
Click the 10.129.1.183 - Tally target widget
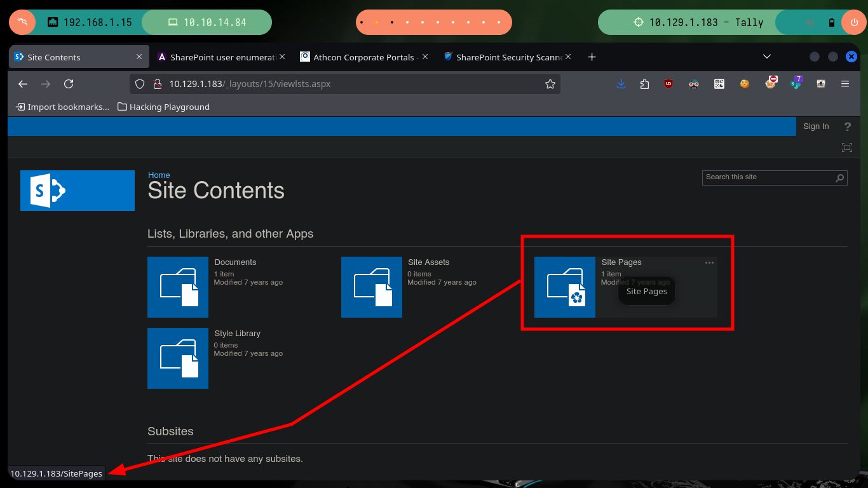tap(698, 22)
